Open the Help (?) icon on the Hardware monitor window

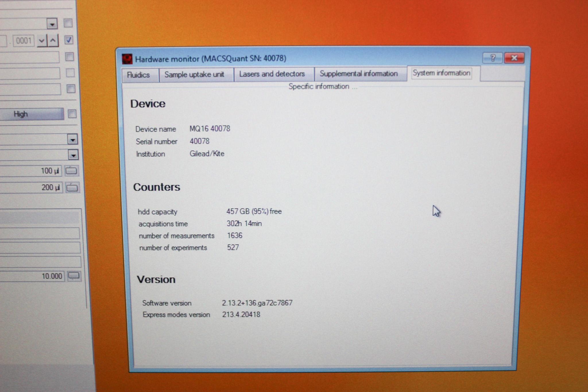[492, 58]
